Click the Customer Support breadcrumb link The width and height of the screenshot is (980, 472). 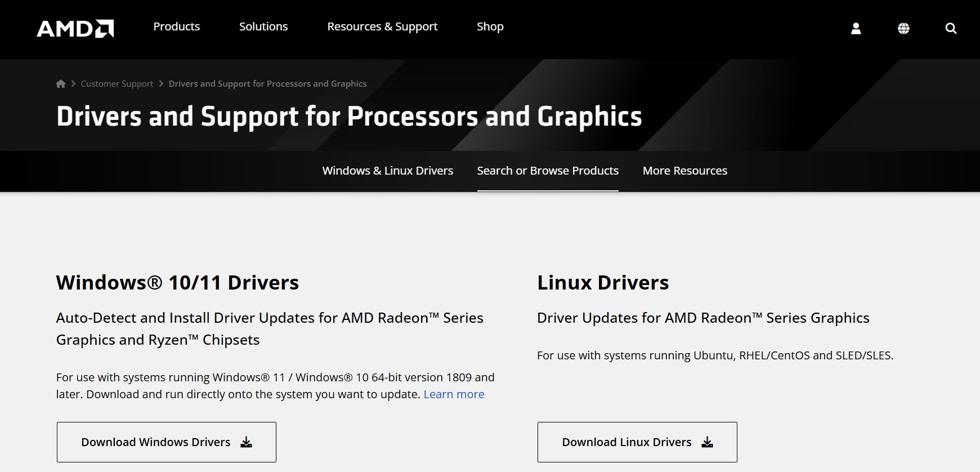(x=117, y=84)
